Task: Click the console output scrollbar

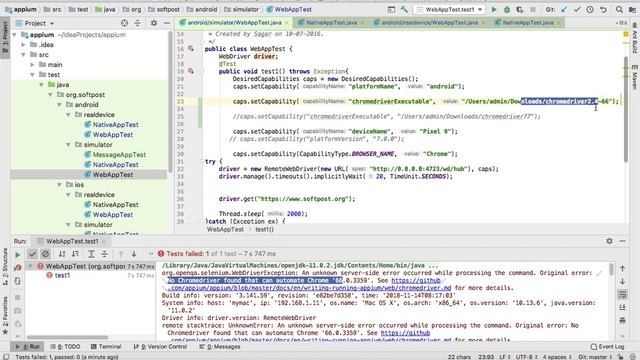Action: click(611, 269)
